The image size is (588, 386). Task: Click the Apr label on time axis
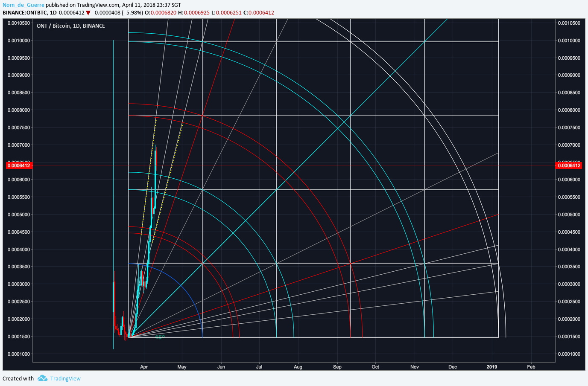pos(144,367)
